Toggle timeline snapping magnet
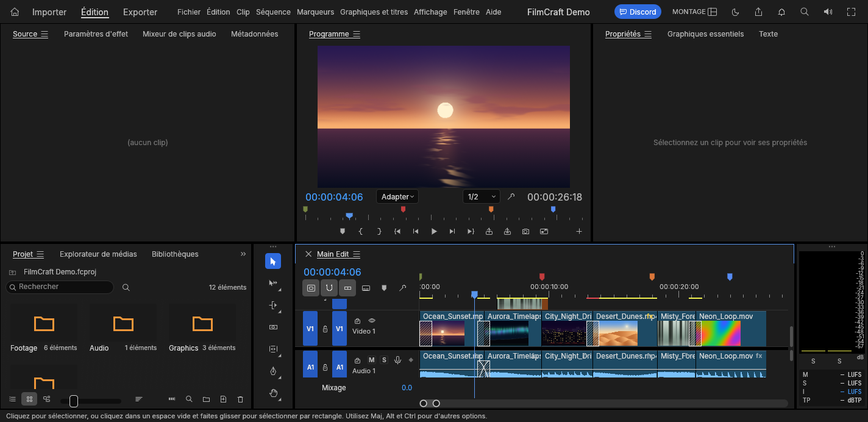868x422 pixels. click(x=329, y=288)
